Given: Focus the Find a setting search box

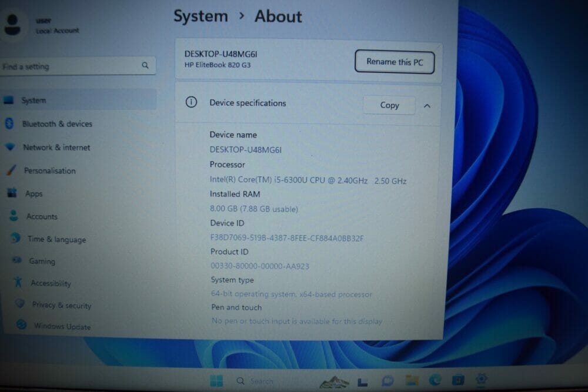Looking at the screenshot, I should coord(77,66).
